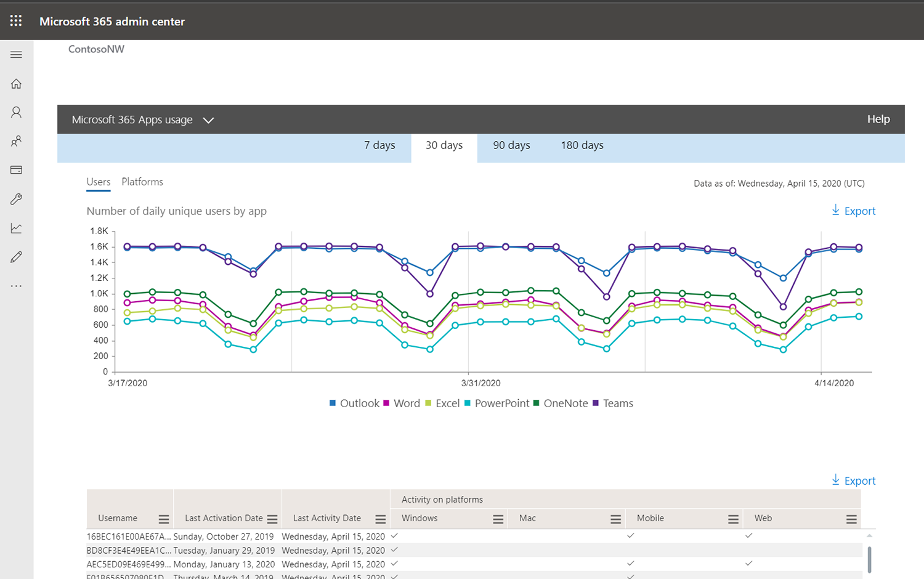Open Setup wrench icon in sidebar
The width and height of the screenshot is (924, 579).
click(x=17, y=199)
